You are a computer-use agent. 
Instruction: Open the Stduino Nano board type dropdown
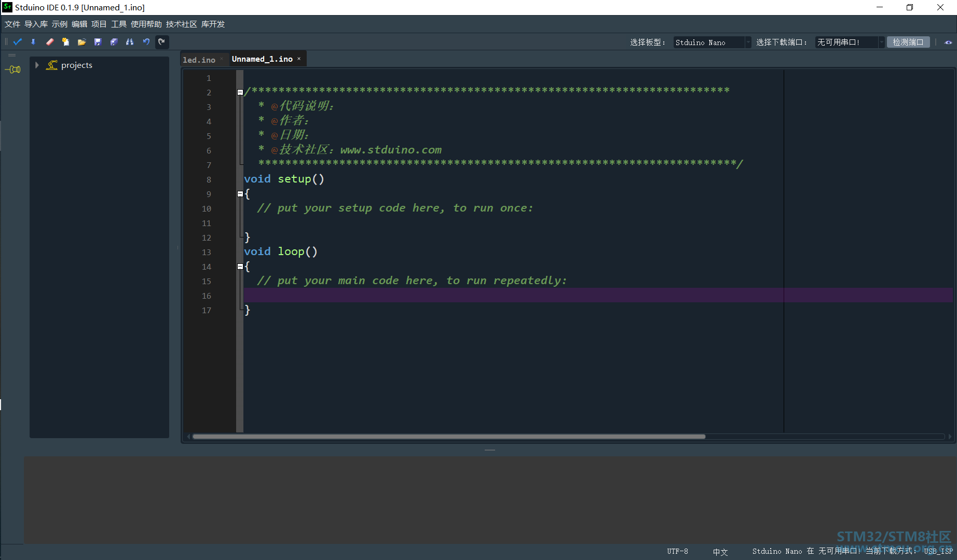pos(712,43)
